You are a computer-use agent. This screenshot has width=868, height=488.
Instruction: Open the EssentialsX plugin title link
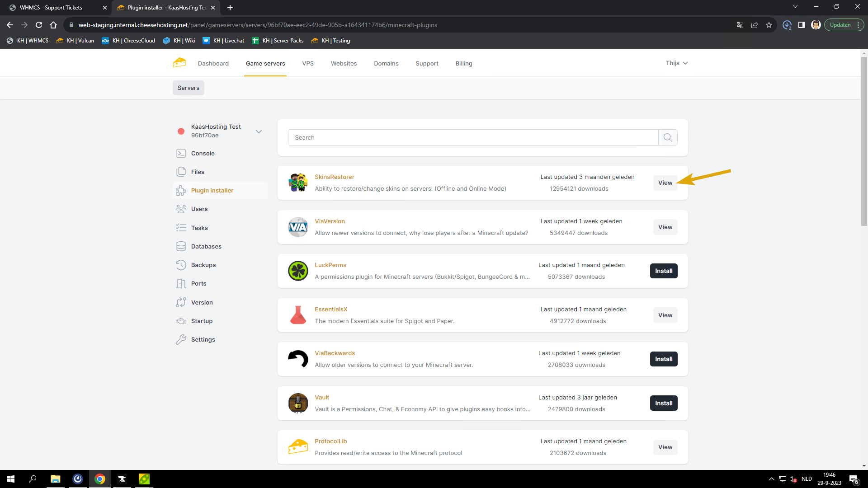331,309
